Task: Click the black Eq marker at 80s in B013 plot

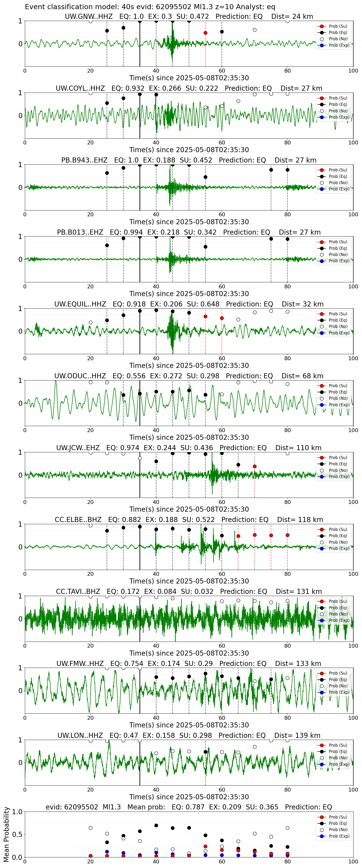Action: (287, 239)
